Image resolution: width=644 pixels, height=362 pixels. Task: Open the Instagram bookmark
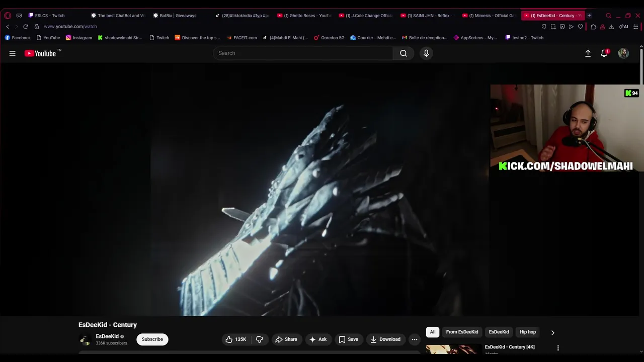coord(79,38)
